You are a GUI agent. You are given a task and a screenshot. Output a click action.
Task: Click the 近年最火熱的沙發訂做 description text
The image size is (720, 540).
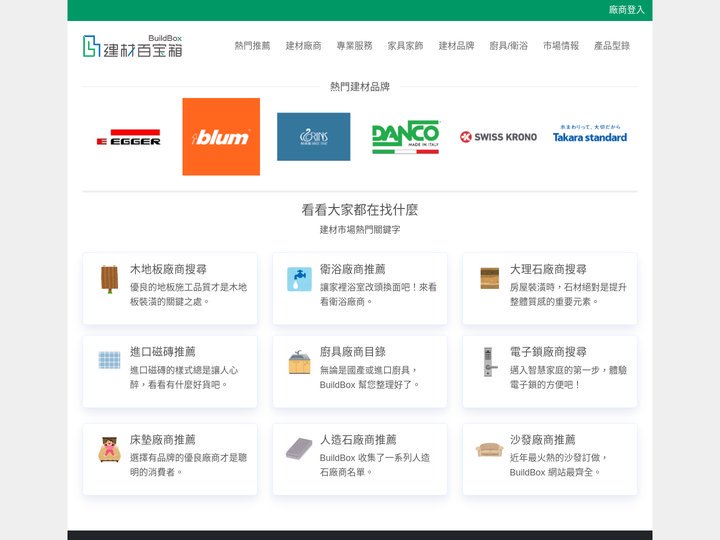[x=558, y=465]
